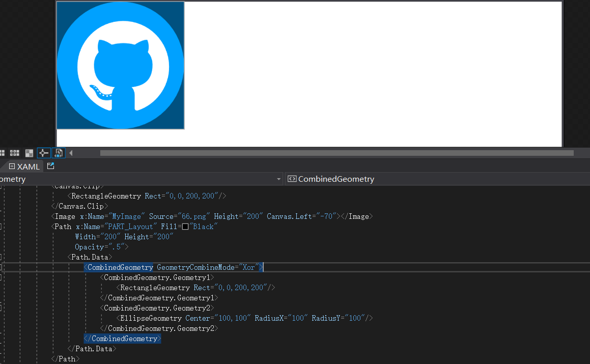Open the left element navigation dropdown arrow
The image size is (590, 364).
(279, 179)
